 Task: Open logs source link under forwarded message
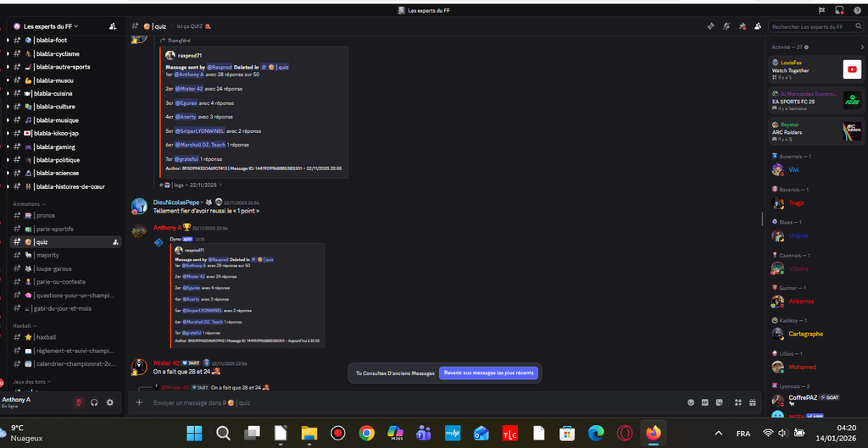point(190,185)
